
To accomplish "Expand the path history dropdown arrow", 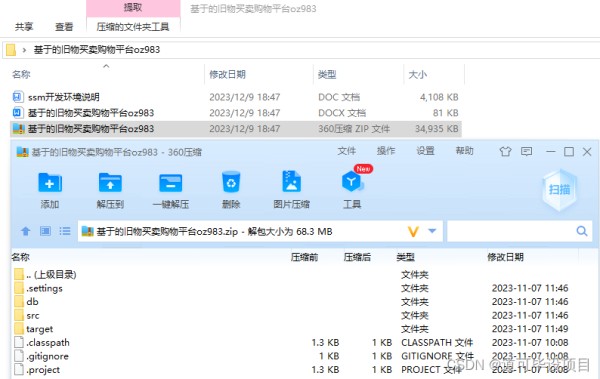I will [x=432, y=231].
